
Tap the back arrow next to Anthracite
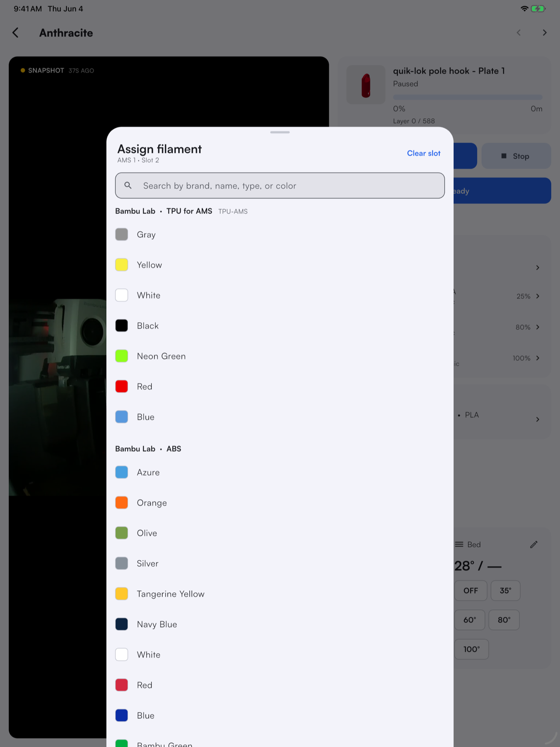(15, 33)
